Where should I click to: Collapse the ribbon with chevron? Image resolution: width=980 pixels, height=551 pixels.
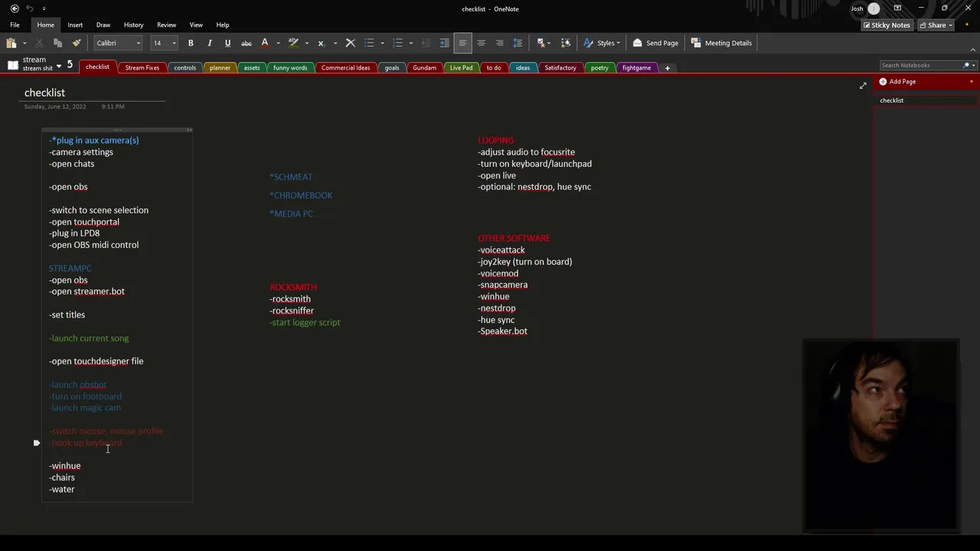972,51
